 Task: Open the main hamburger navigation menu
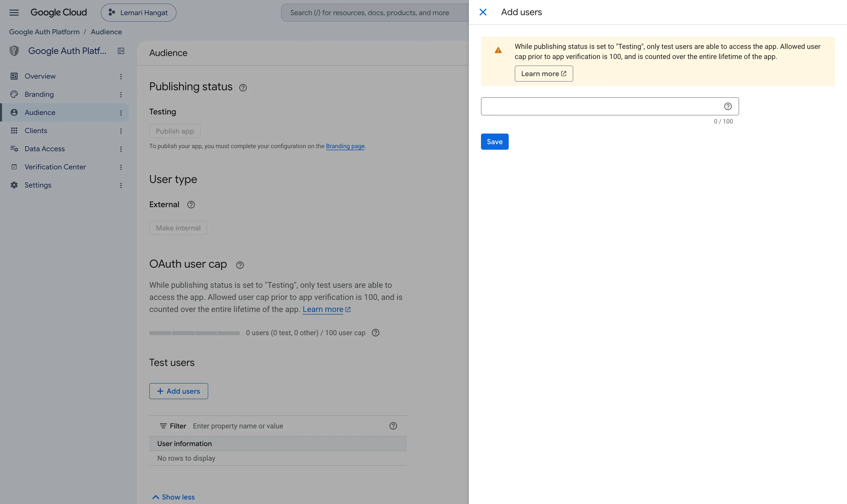pyautogui.click(x=14, y=13)
